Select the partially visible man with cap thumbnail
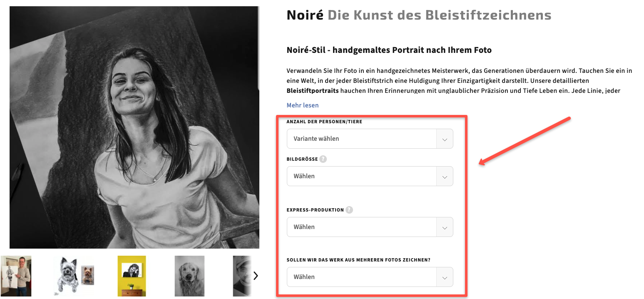This screenshot has width=644, height=299. coord(242,276)
